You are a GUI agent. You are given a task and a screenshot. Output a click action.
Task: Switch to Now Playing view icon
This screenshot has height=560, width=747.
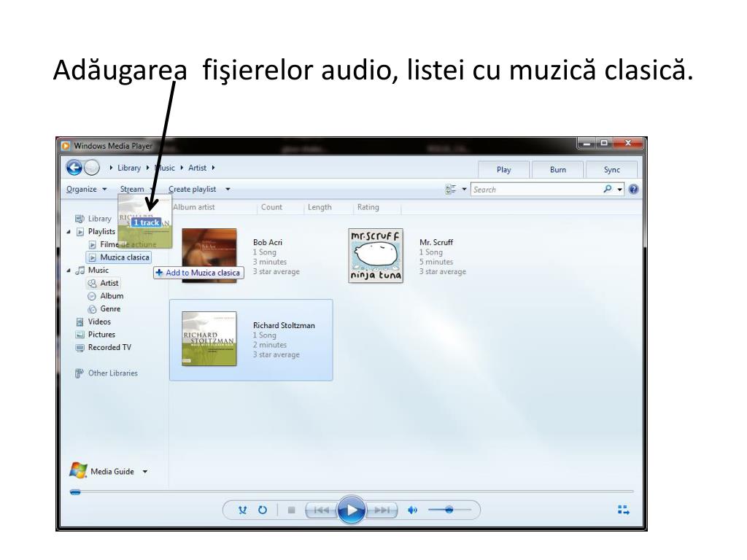[x=624, y=510]
